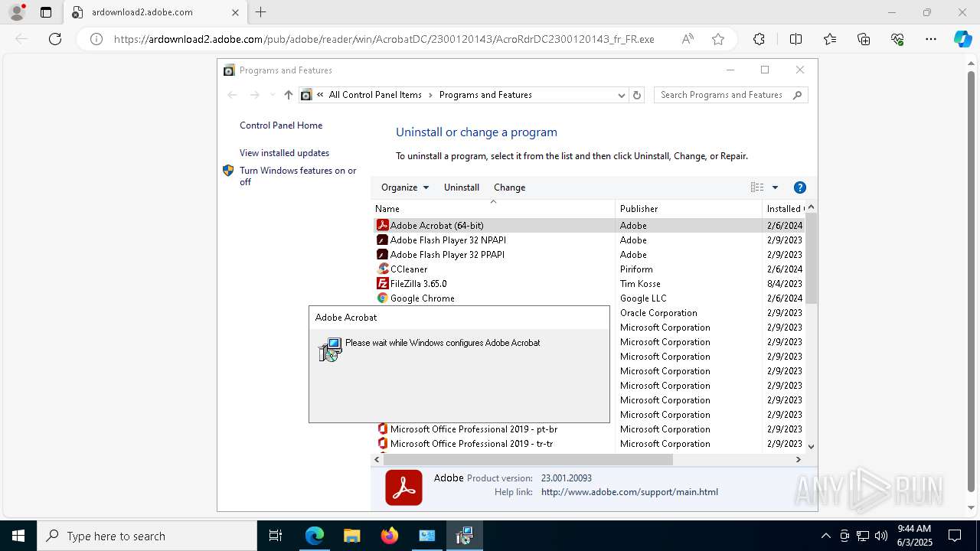Open Browser essentials icon
The image size is (980, 551).
coord(897,39)
